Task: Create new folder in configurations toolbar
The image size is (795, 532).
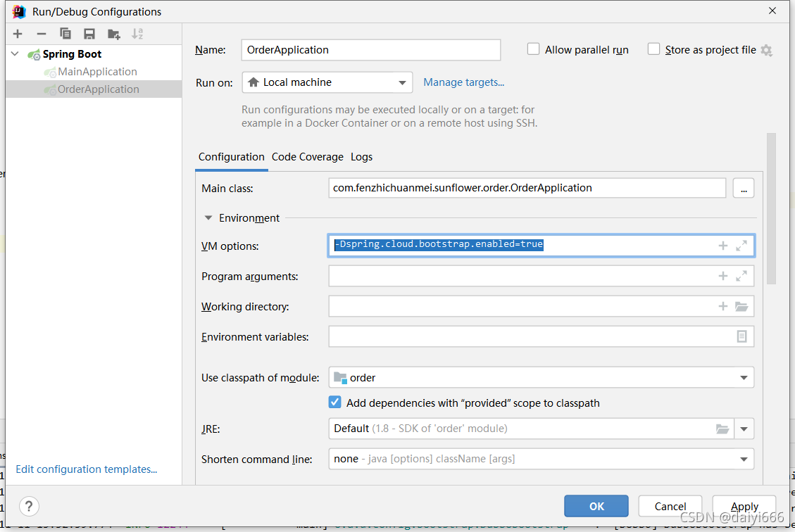Action: [113, 34]
